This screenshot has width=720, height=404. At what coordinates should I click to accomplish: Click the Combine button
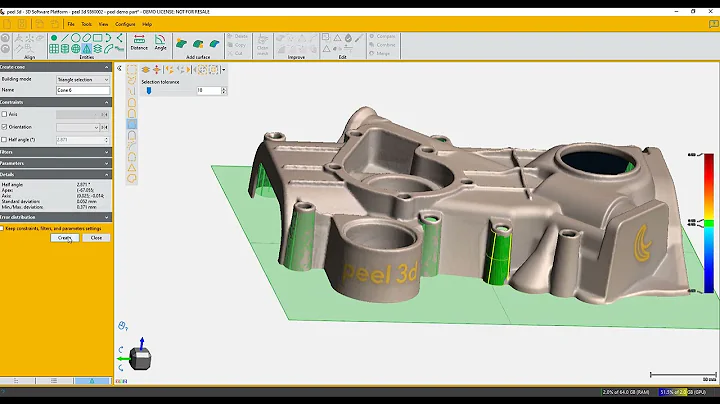click(x=382, y=45)
